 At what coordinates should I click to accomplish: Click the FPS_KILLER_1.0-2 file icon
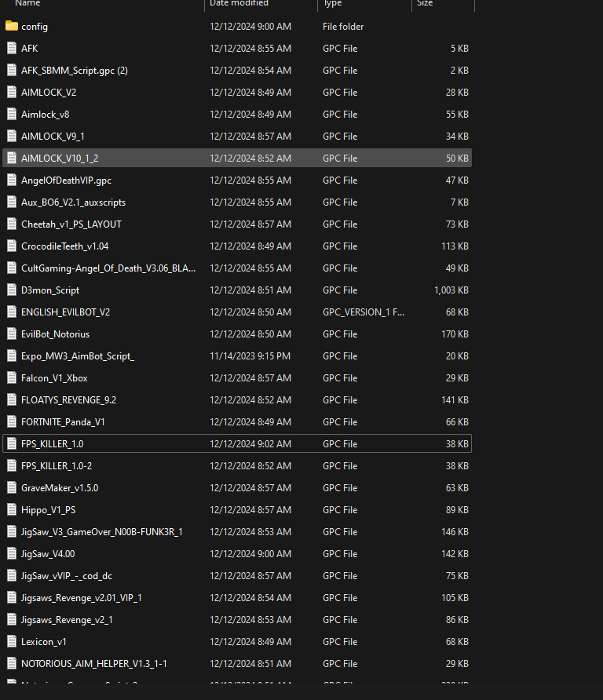point(12,465)
